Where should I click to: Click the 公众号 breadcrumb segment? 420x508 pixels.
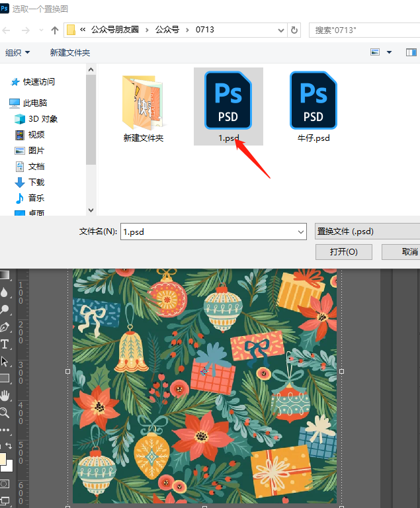tap(167, 30)
